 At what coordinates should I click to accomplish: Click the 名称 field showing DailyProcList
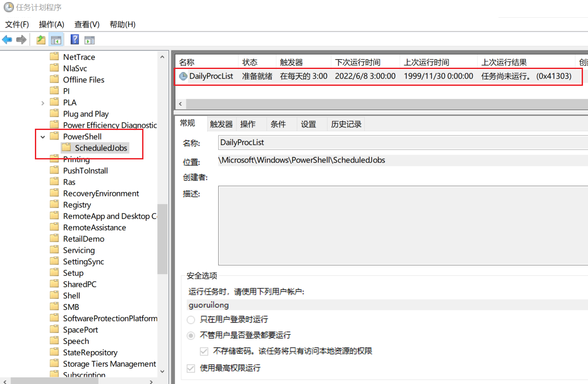pos(403,143)
